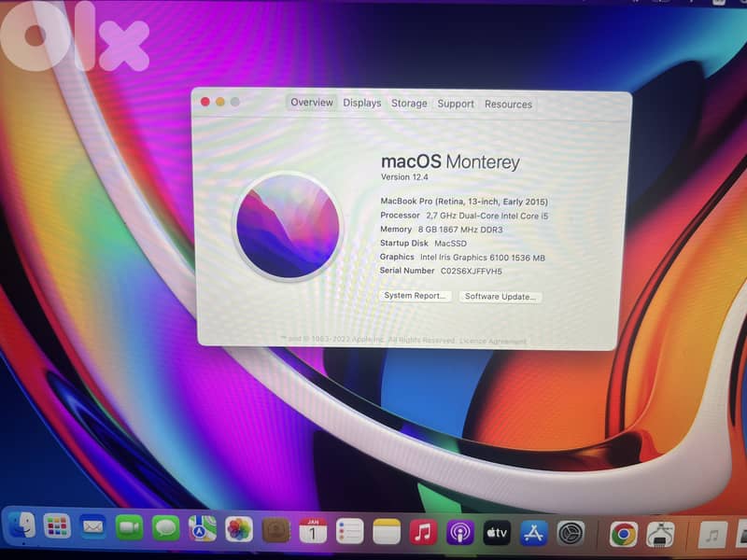Click "2,7 GHz Dual-Core Intel Core i5" value
The image size is (747, 560).
point(486,216)
